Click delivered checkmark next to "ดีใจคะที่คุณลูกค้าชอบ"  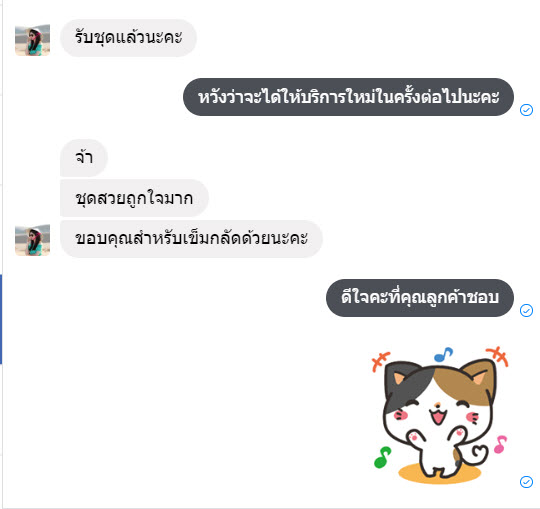tap(526, 310)
